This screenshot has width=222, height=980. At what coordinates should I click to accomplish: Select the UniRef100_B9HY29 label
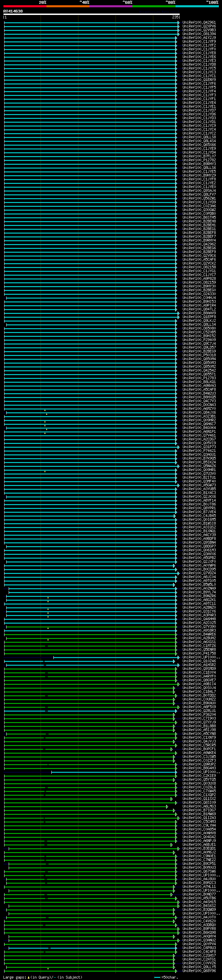tap(199, 175)
